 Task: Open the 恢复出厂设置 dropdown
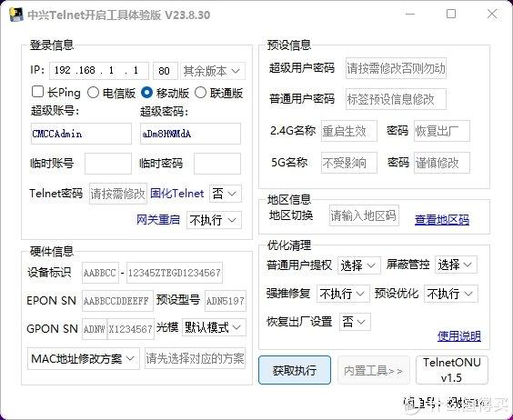tap(355, 322)
